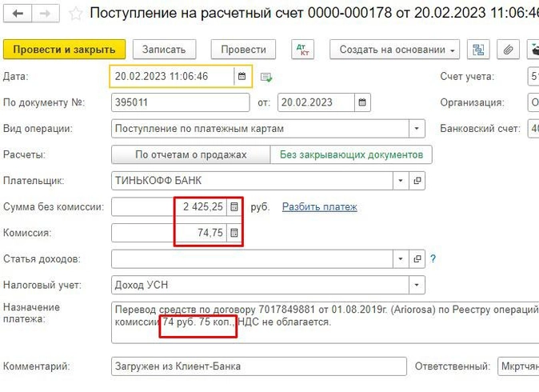Open calendar picker in Дата field
The image size is (539, 392).
242,77
